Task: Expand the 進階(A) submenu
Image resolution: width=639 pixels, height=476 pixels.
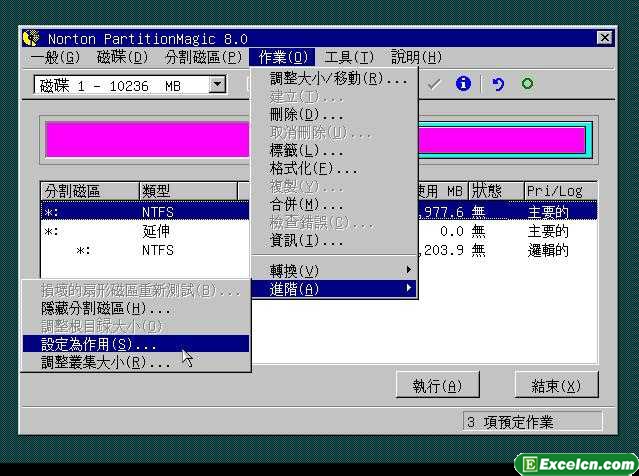Action: 334,289
